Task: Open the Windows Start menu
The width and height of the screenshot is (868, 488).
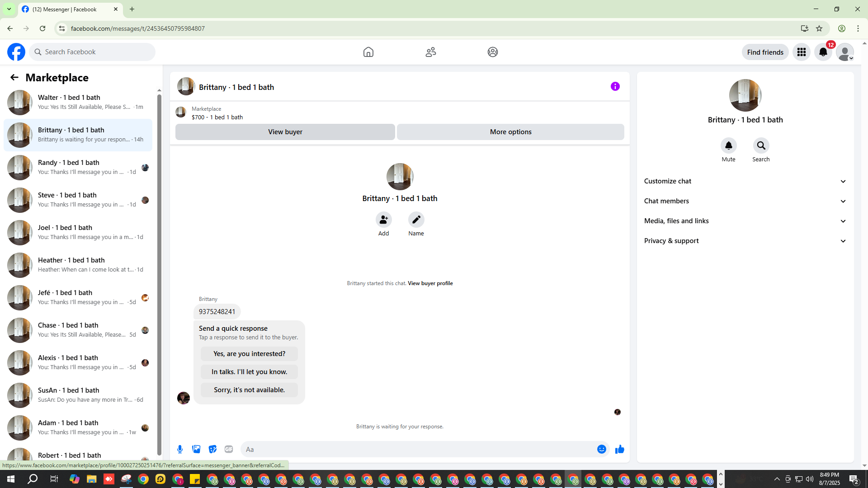Action: [11, 479]
